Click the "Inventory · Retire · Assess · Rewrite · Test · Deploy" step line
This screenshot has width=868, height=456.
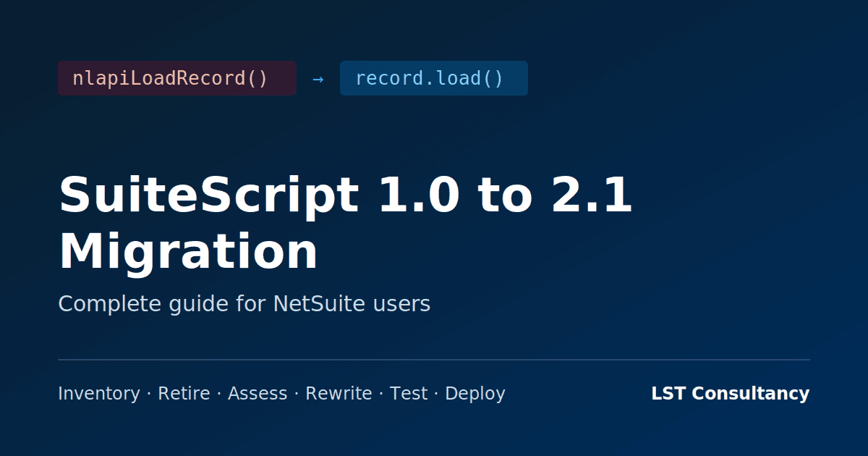(281, 394)
